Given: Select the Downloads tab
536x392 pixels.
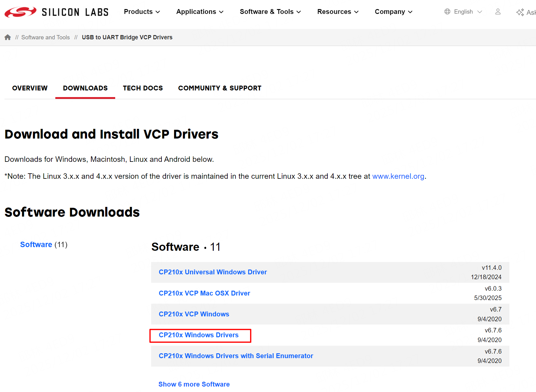Looking at the screenshot, I should [x=85, y=88].
